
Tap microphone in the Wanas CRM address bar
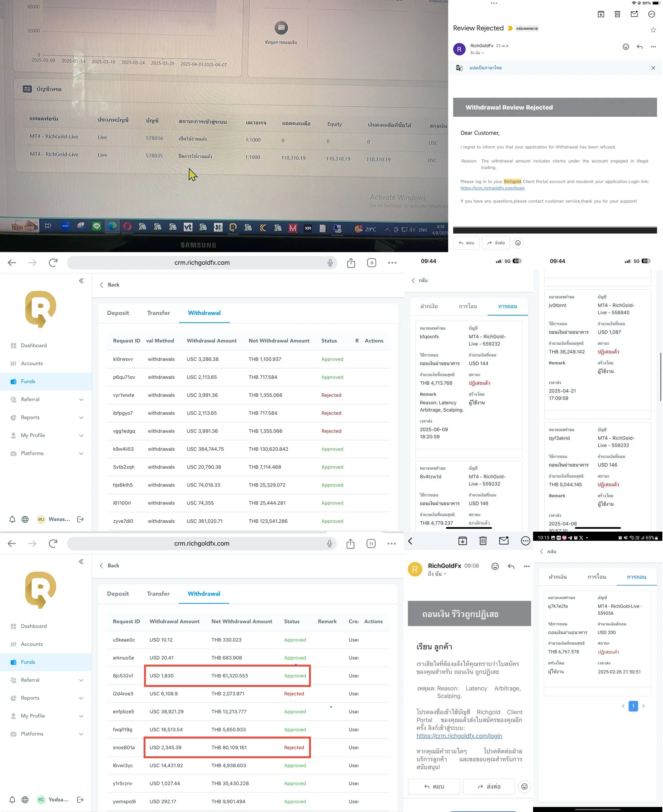click(x=330, y=262)
